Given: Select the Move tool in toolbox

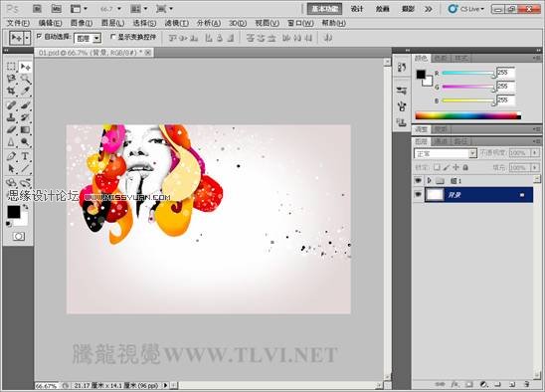Looking at the screenshot, I should click(x=25, y=66).
